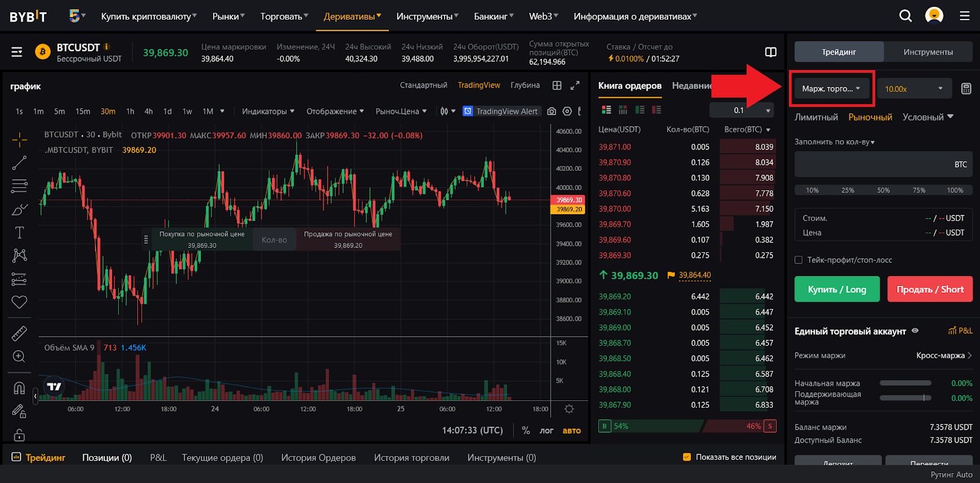Enable the Тейк-профит/стоп-лосс checkbox
The width and height of the screenshot is (980, 483).
(x=799, y=260)
